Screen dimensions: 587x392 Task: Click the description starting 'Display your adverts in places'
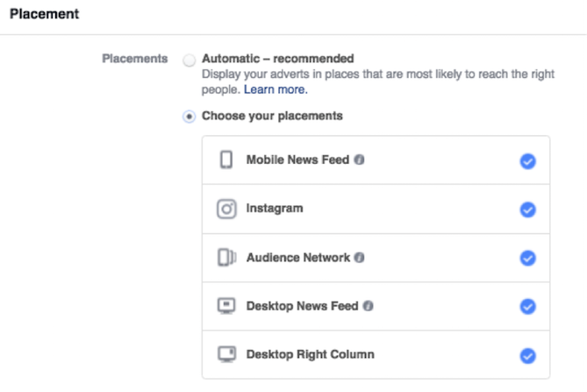tap(378, 82)
